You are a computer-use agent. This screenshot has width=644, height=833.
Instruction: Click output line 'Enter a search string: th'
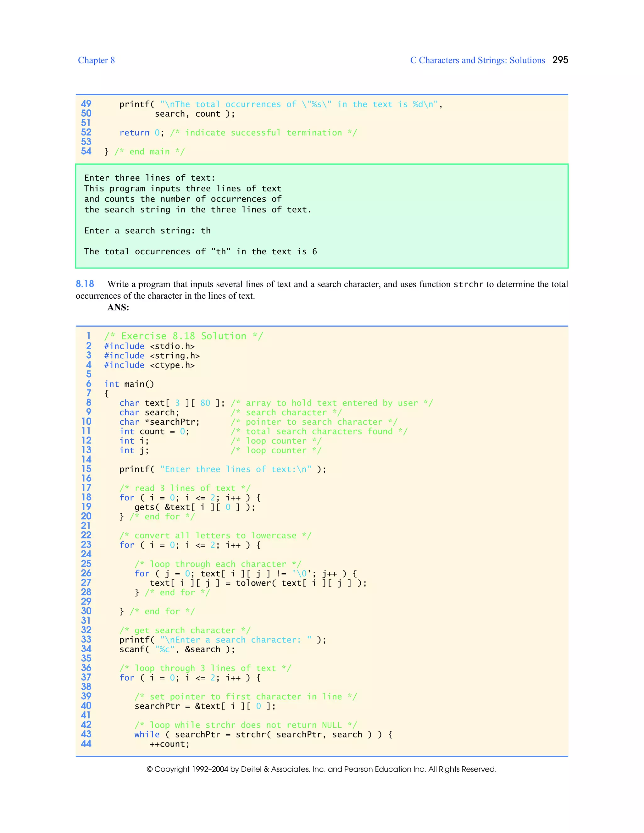click(x=147, y=231)
